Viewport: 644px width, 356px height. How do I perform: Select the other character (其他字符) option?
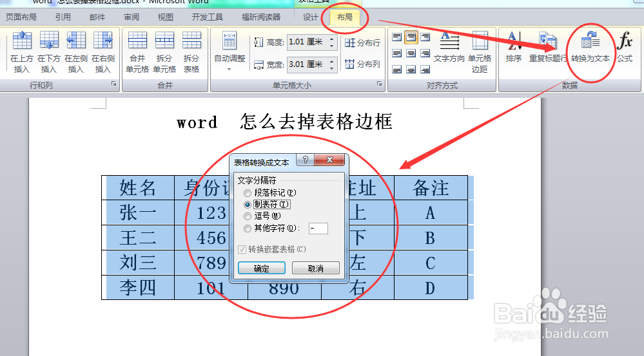point(272,229)
